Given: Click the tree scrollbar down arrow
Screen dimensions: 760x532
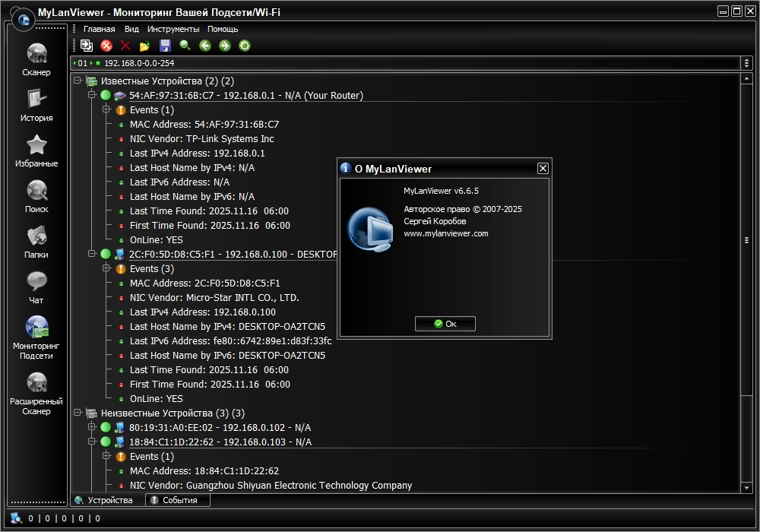Looking at the screenshot, I should pos(746,487).
